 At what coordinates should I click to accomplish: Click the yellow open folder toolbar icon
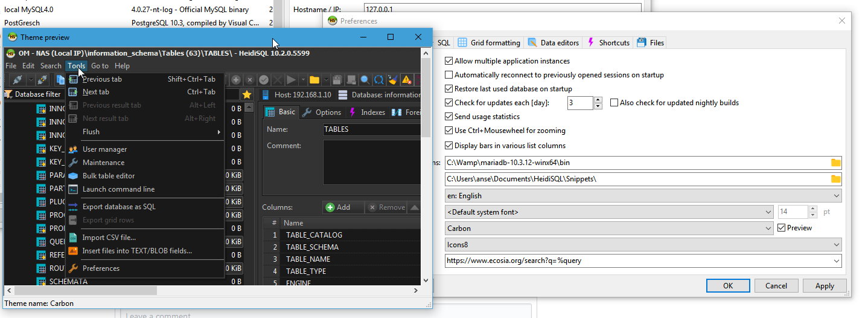(x=314, y=80)
